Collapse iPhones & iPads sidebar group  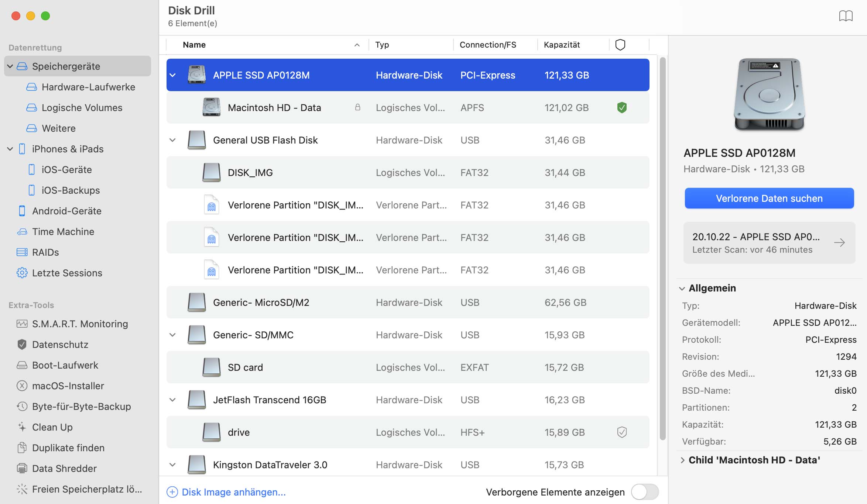(10, 149)
